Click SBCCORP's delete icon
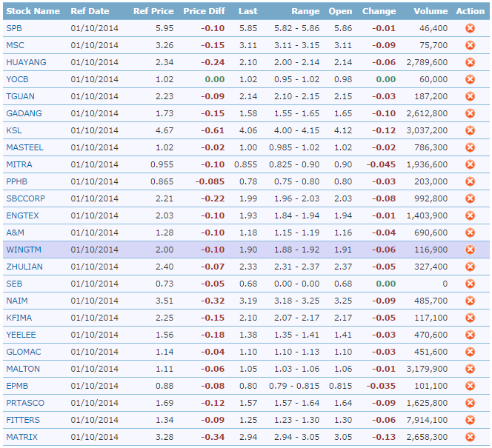 pos(470,198)
